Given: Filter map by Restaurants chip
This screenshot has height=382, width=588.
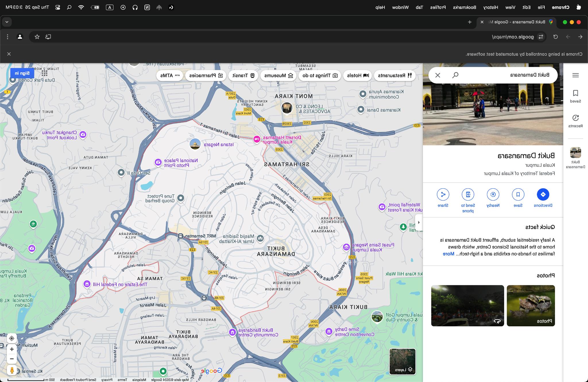Looking at the screenshot, I should (x=394, y=75).
